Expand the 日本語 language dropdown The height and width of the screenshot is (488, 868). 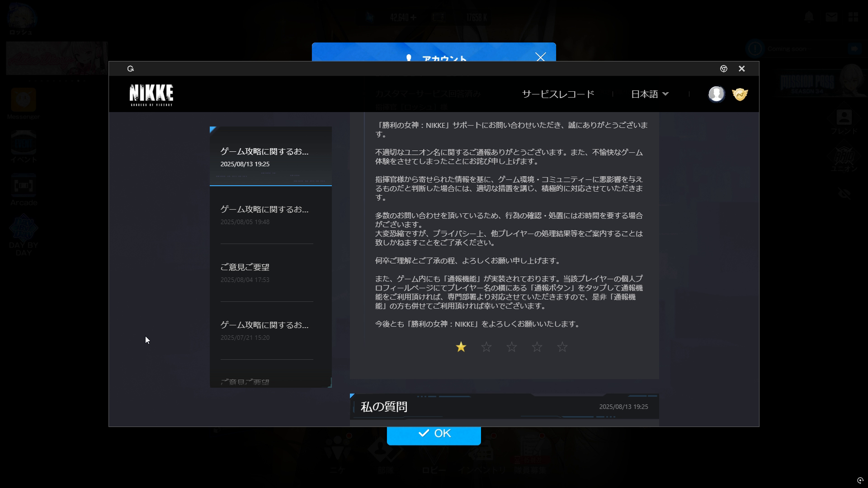point(649,94)
